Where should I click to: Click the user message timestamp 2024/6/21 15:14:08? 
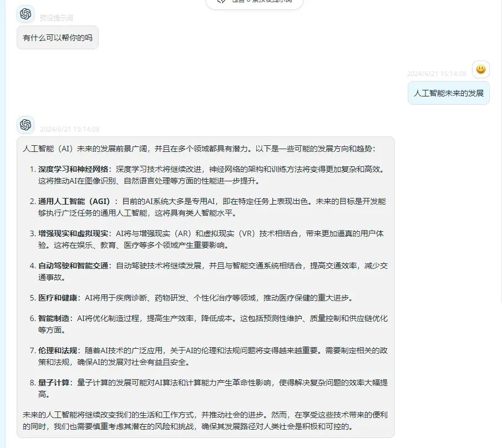[x=437, y=74]
